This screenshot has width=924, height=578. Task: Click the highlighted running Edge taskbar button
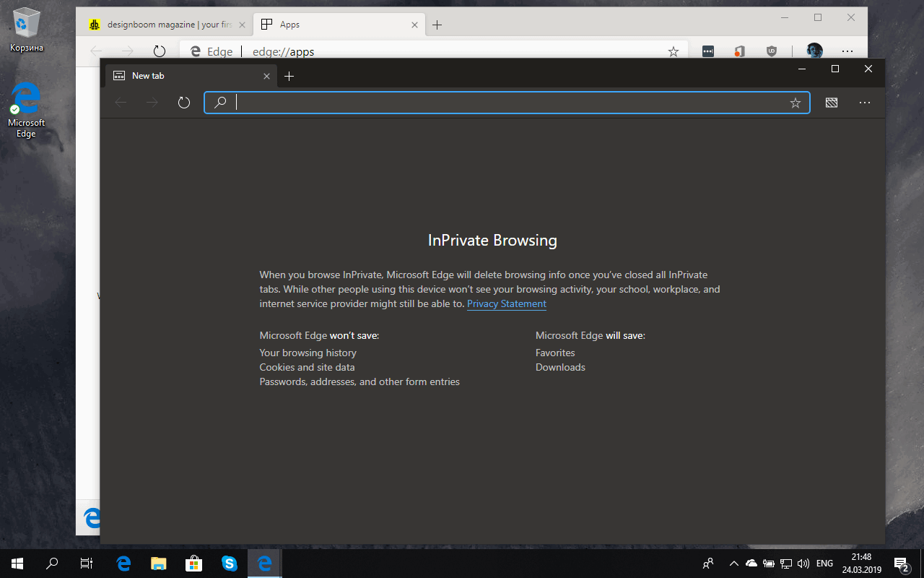[265, 564]
